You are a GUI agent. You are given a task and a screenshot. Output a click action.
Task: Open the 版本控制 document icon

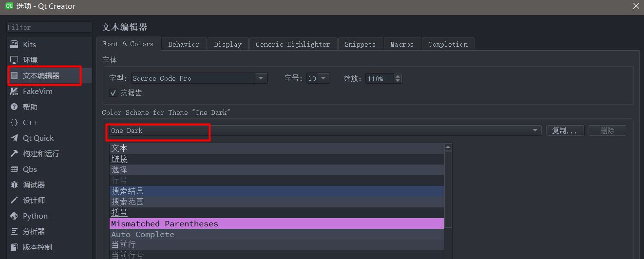point(14,247)
